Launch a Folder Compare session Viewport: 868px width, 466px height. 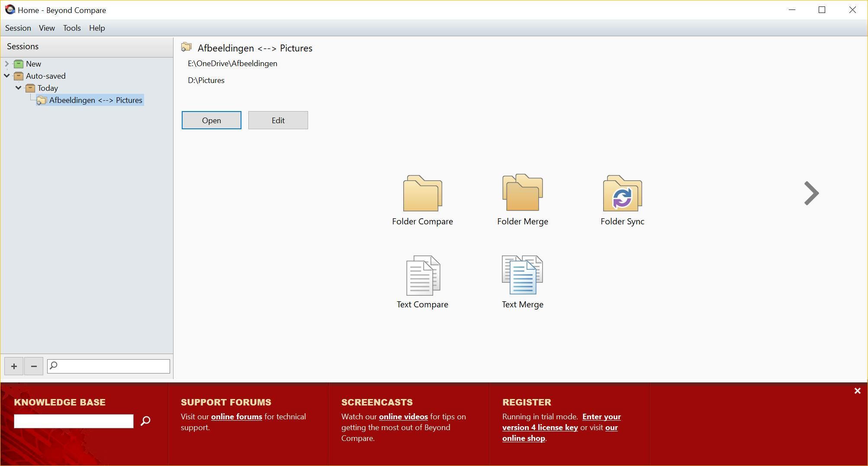tap(422, 200)
